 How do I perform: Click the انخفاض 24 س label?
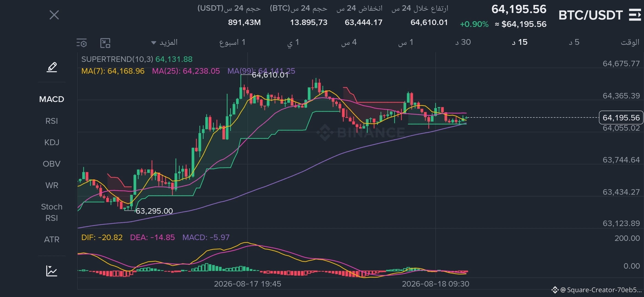[359, 8]
